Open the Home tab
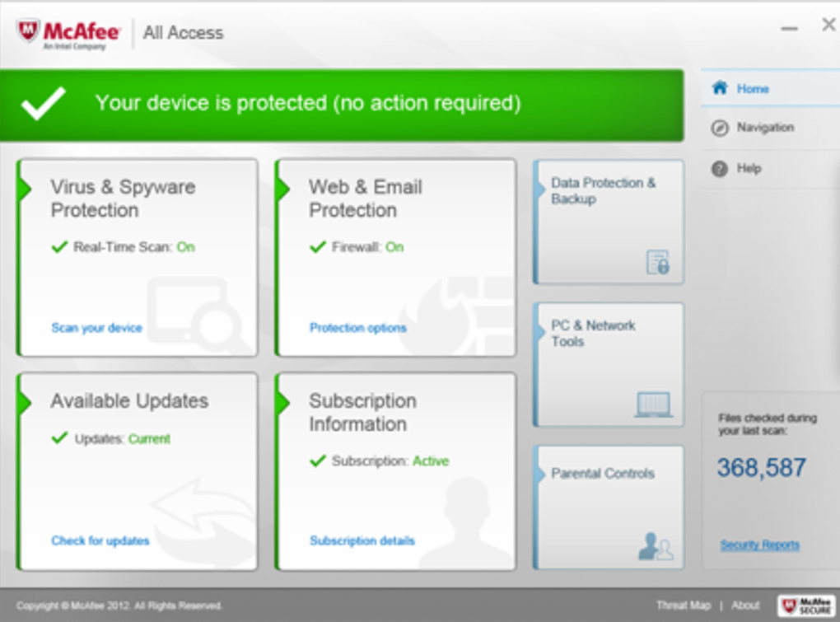 click(x=770, y=88)
